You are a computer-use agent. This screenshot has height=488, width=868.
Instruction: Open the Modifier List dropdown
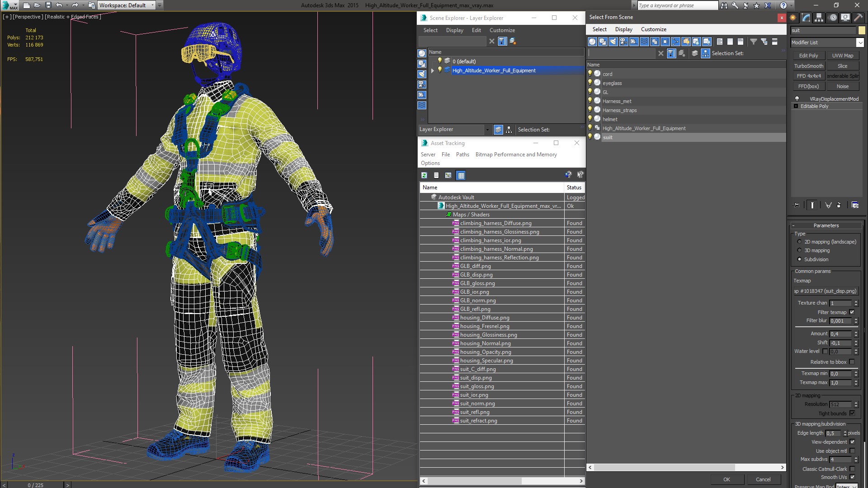tap(859, 42)
